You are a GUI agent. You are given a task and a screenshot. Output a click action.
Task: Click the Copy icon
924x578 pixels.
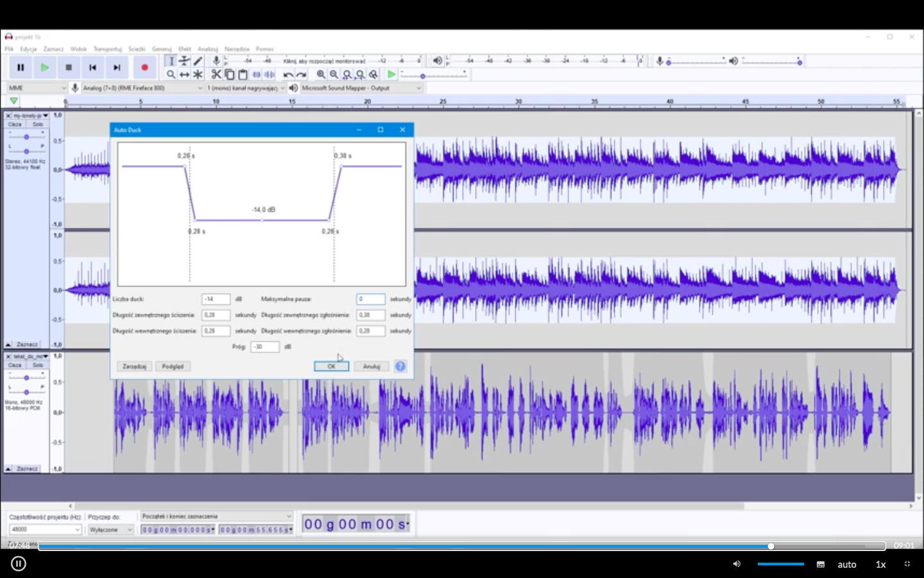230,74
